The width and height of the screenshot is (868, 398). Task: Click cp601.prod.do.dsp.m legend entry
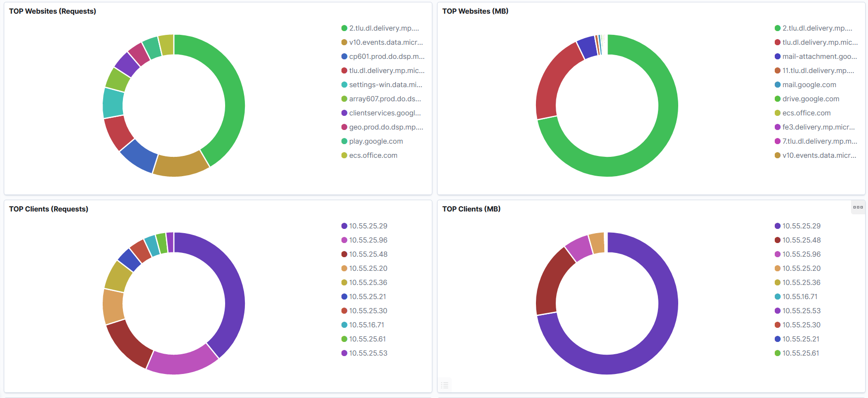click(x=383, y=57)
